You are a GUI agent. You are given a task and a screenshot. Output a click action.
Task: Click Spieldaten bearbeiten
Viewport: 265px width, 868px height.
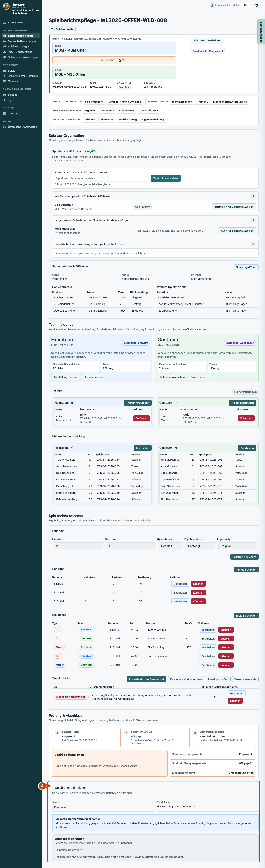(206, 40)
